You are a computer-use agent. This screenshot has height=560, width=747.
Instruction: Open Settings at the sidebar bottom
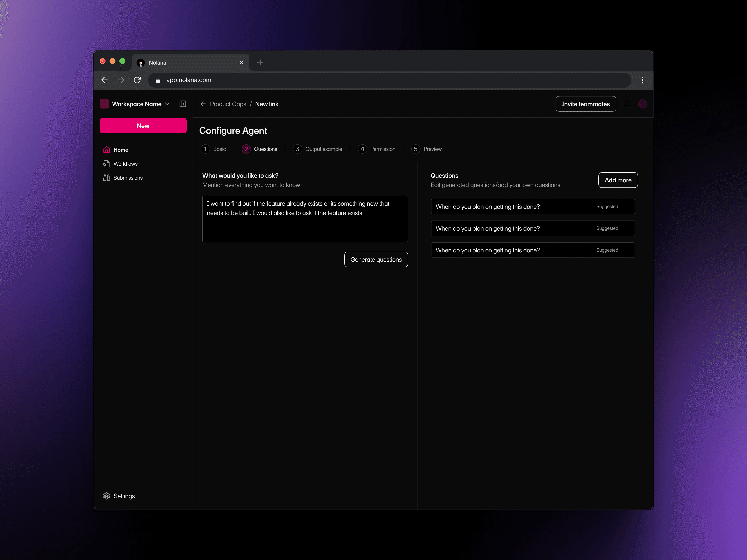(x=119, y=496)
